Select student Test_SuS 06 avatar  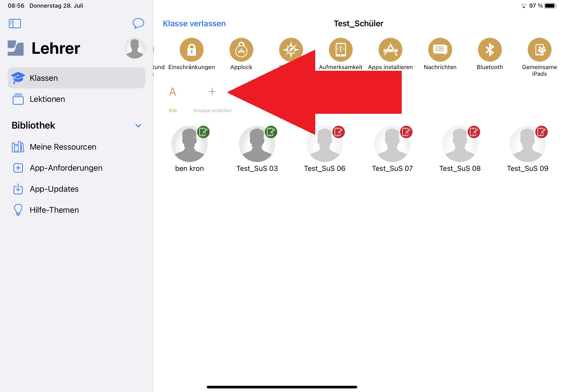point(325,144)
